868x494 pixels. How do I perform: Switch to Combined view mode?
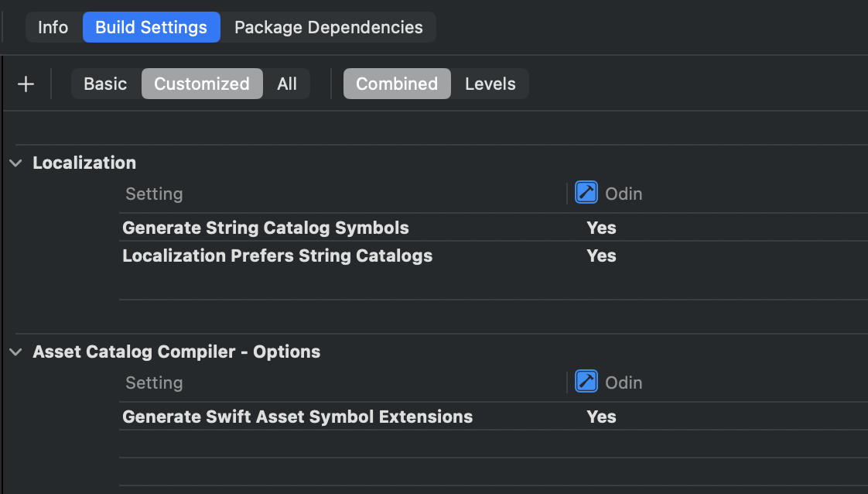point(397,84)
